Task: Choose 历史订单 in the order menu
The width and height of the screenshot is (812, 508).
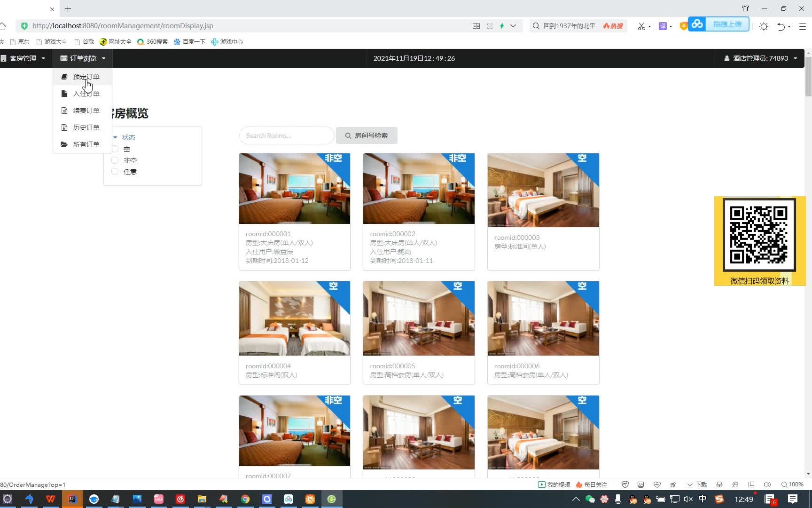Action: point(82,127)
